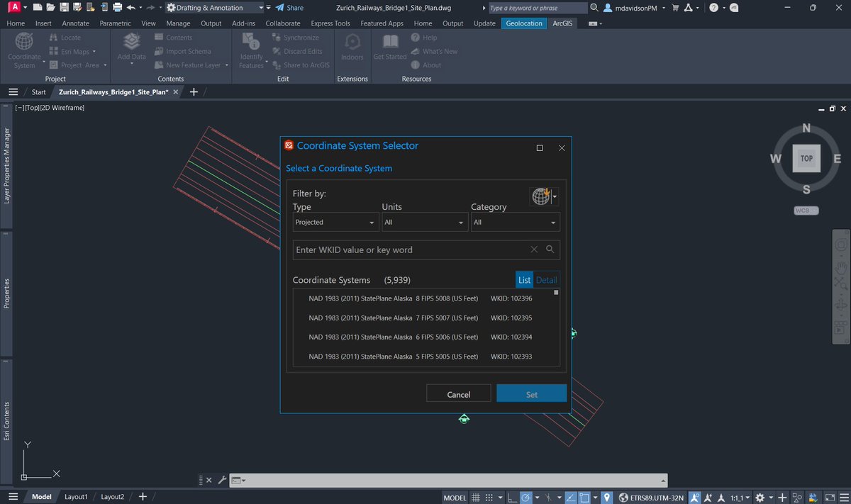Click Share to ArcGIS tool
Image resolution: width=851 pixels, height=504 pixels.
301,65
